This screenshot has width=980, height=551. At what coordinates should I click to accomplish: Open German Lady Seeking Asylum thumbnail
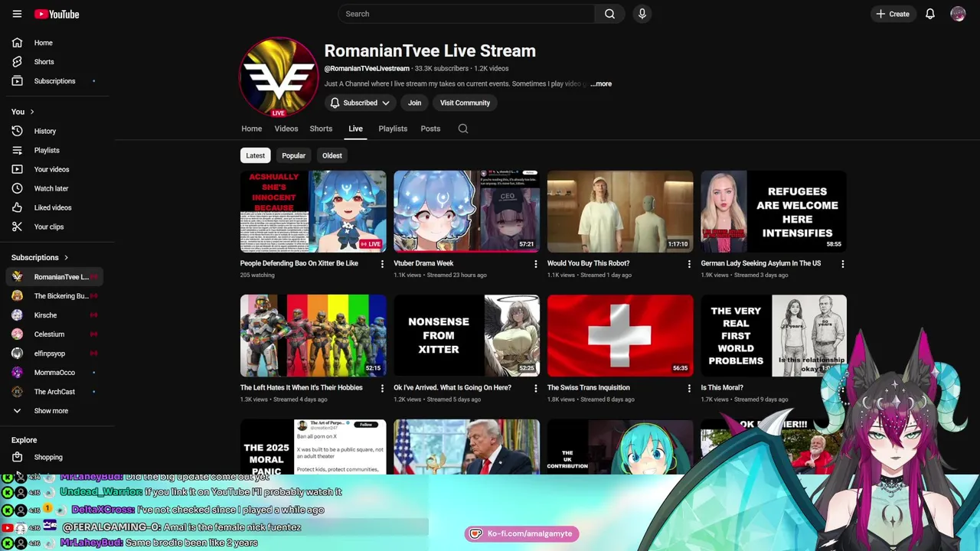coord(773,211)
